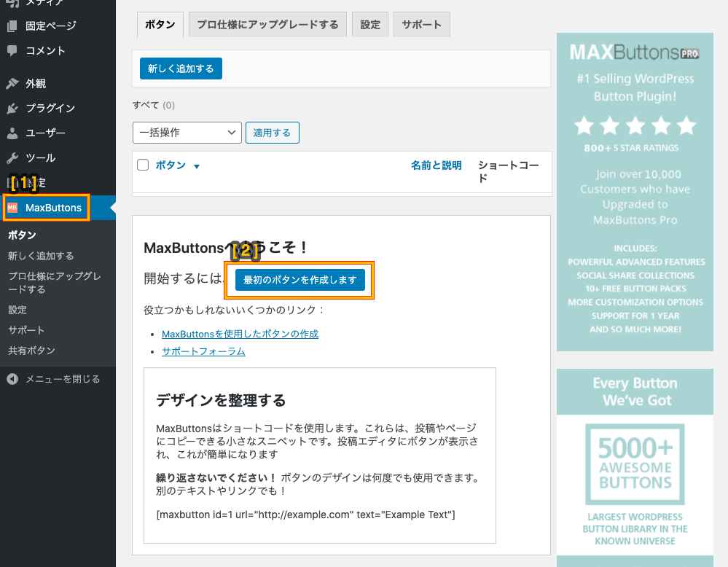
Task: Open the 一括操作 bulk actions dropdown
Action: point(187,133)
